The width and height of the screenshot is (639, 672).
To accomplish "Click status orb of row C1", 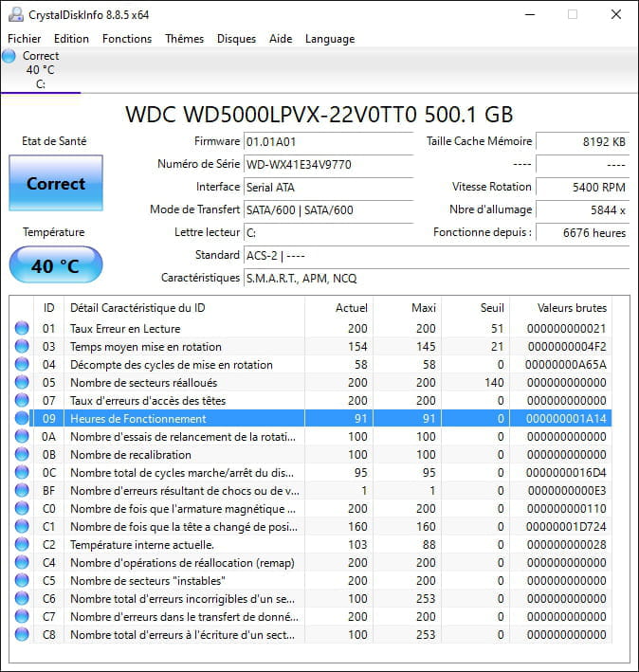I will (x=22, y=526).
